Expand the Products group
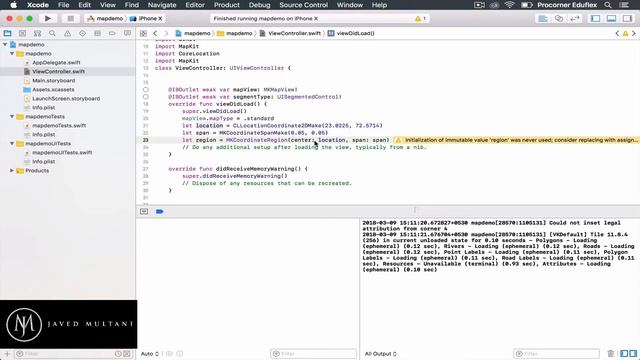The width and height of the screenshot is (640, 360). tap(12, 171)
